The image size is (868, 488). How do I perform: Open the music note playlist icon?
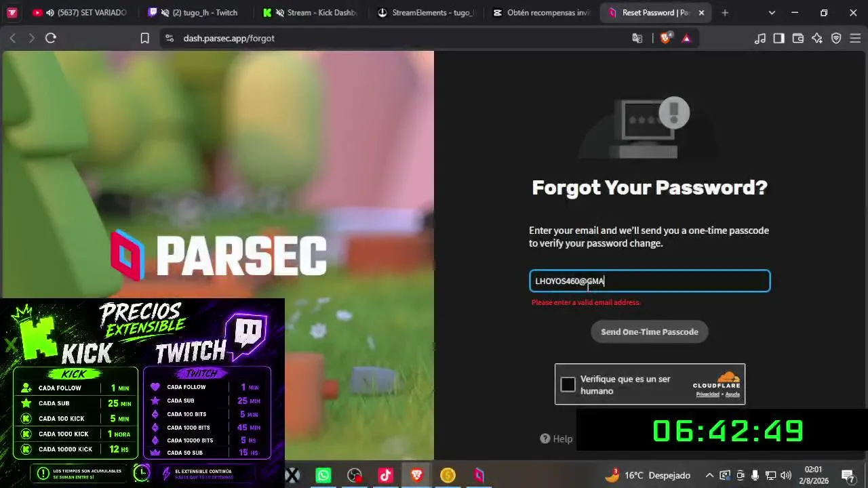point(759,39)
